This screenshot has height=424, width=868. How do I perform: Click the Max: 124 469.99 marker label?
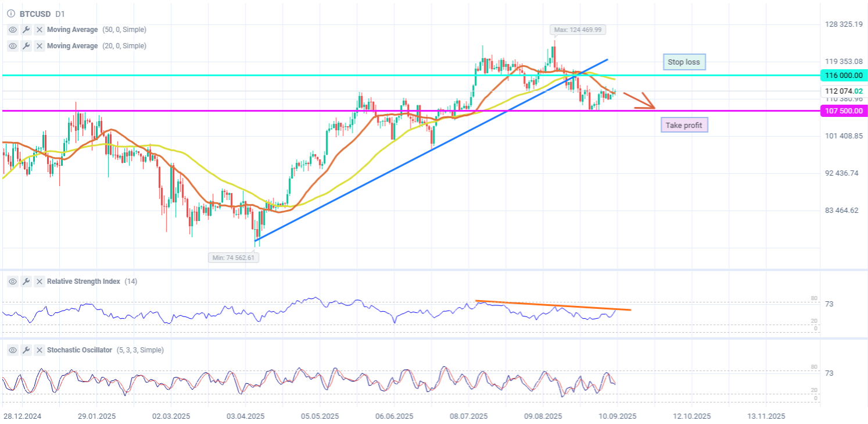573,30
